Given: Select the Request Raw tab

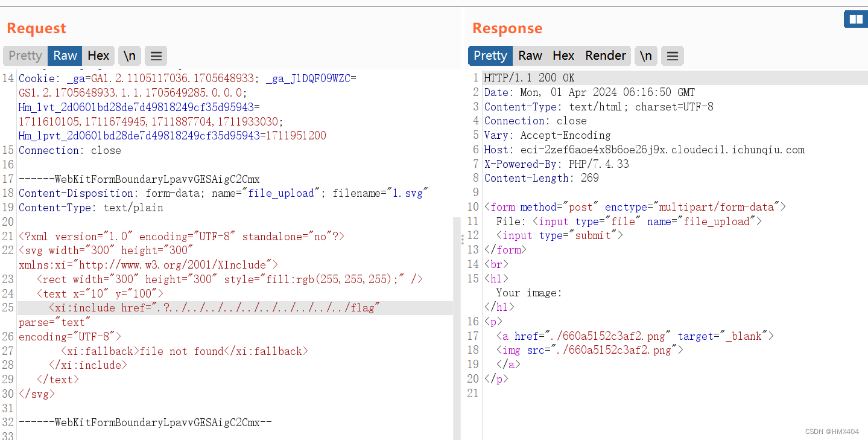Looking at the screenshot, I should click(65, 56).
